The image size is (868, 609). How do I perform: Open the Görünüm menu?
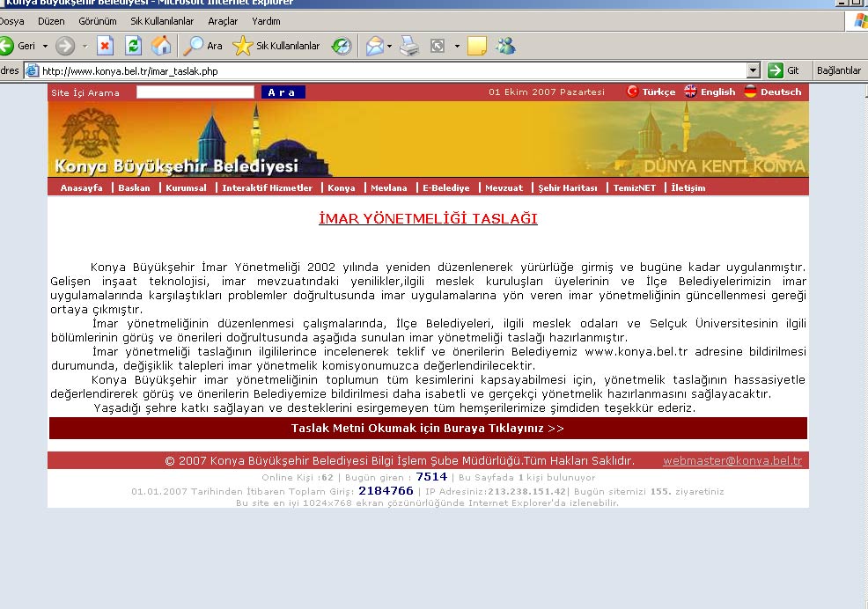[98, 21]
